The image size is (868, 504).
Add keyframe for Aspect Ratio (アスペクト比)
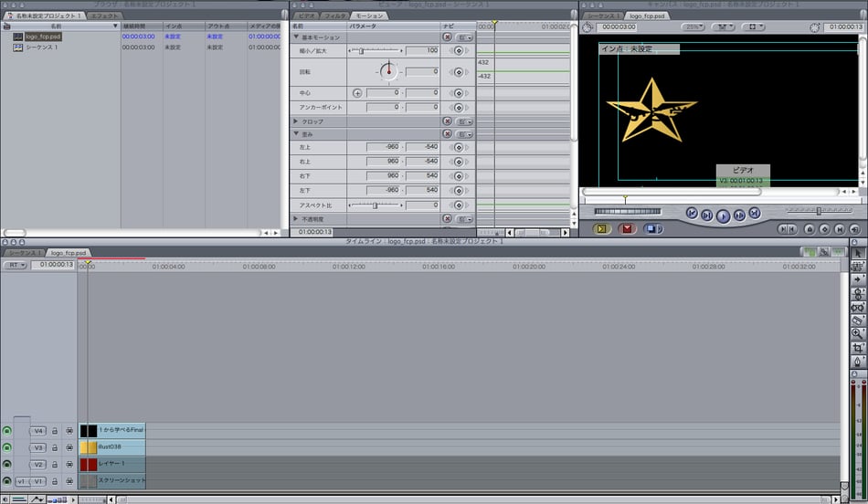(x=459, y=205)
